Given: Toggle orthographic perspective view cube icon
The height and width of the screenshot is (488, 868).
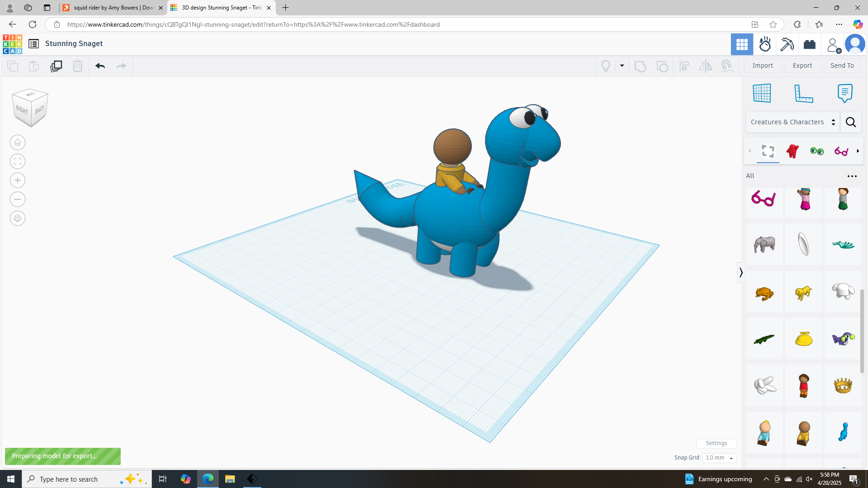Looking at the screenshot, I should 18,218.
